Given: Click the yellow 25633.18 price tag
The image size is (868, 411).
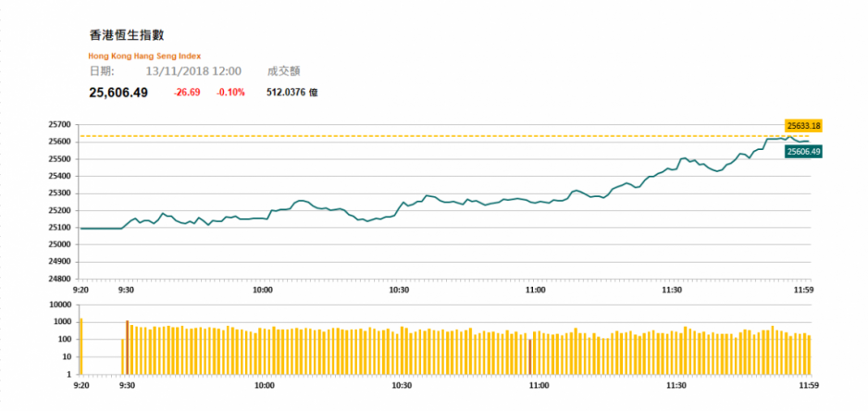Looking at the screenshot, I should pos(803,125).
